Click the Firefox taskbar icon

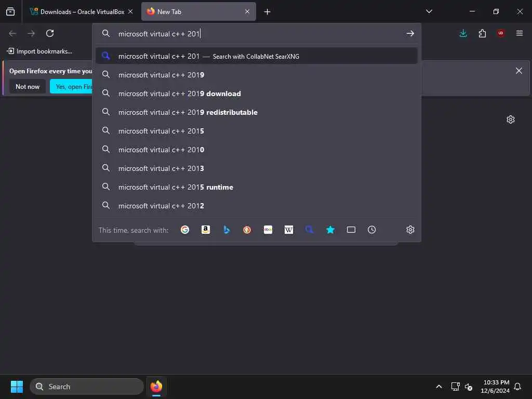tap(156, 387)
